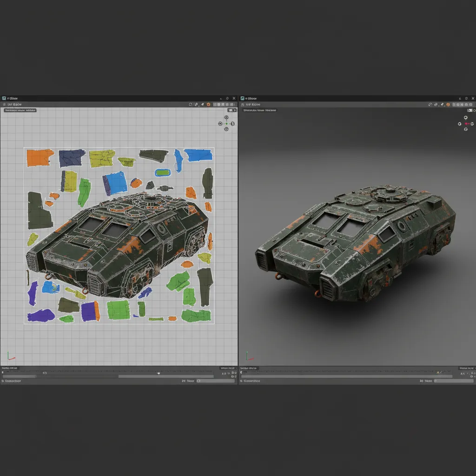Select the proportional editing icon
The image size is (476, 476).
pos(203,104)
